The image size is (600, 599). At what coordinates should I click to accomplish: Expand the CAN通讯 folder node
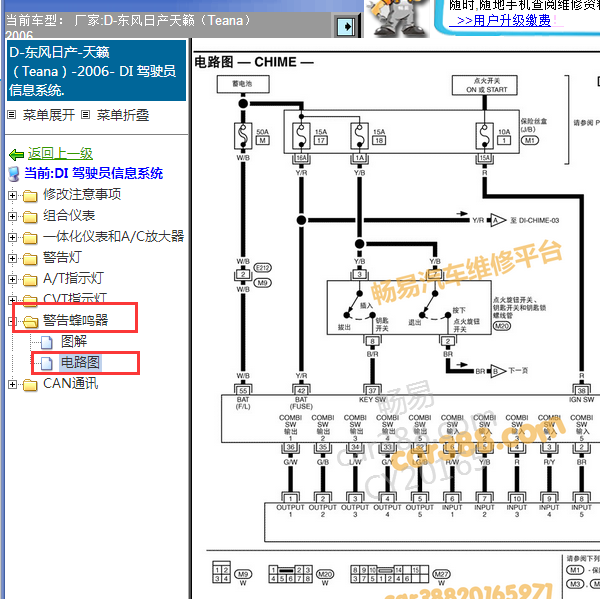12,384
